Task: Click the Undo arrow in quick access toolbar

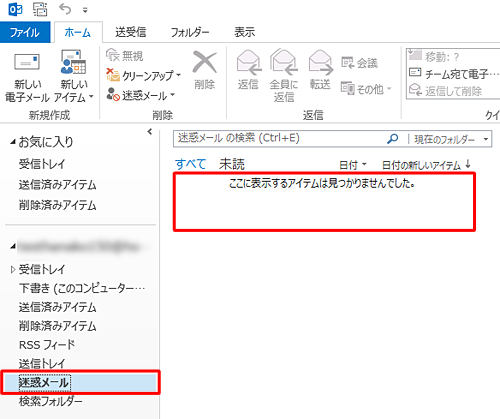Action: (x=65, y=9)
